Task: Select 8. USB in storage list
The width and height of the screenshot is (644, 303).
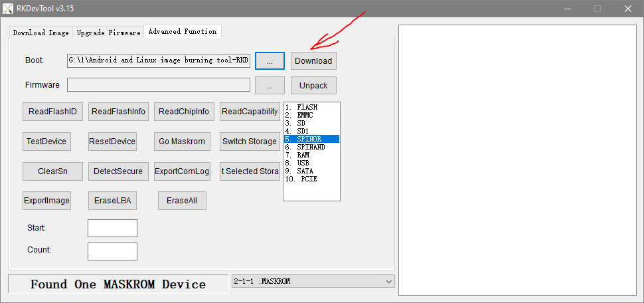Action: click(311, 163)
